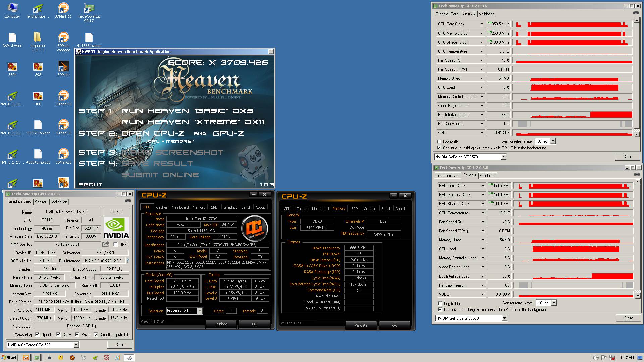Click the BIOS share export icon in GPU-Z
The height and width of the screenshot is (362, 644).
[x=106, y=244]
